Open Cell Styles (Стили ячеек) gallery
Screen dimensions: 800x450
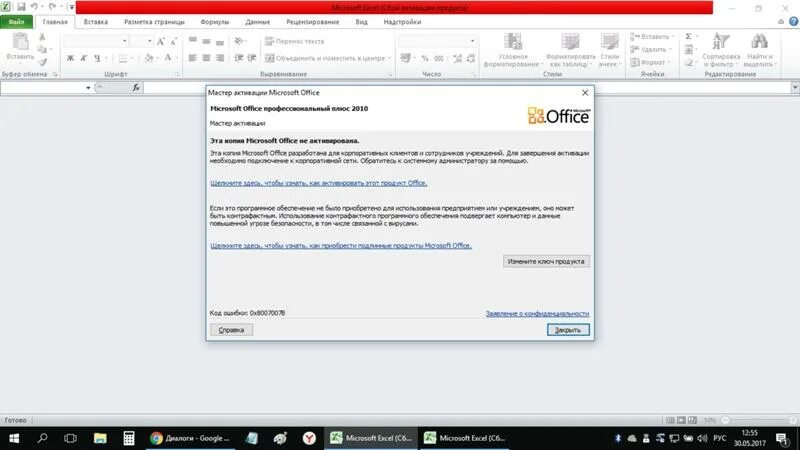610,50
